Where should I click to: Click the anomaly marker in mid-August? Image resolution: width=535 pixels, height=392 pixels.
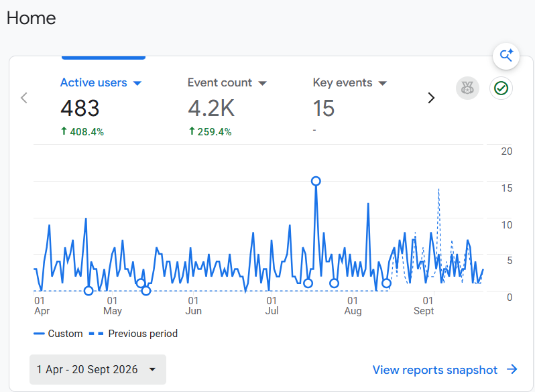pos(386,283)
